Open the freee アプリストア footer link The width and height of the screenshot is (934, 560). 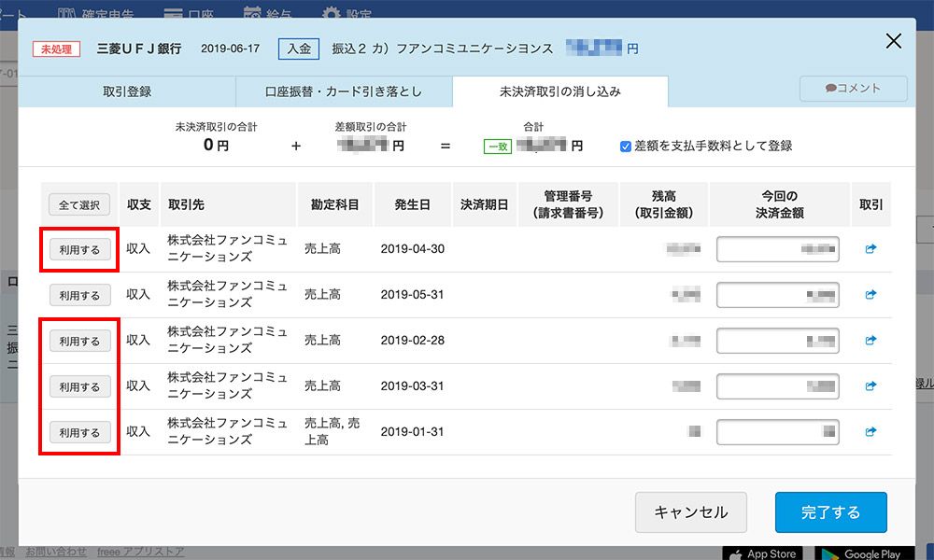(141, 553)
